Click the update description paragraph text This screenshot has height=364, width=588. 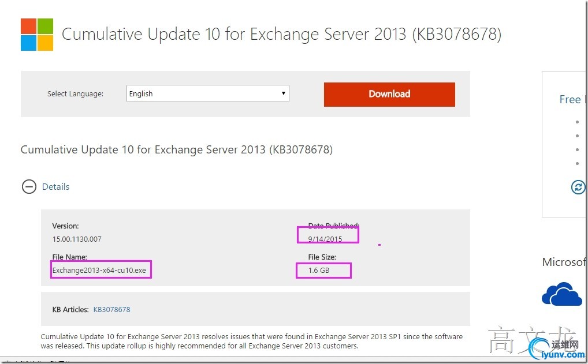(252, 341)
